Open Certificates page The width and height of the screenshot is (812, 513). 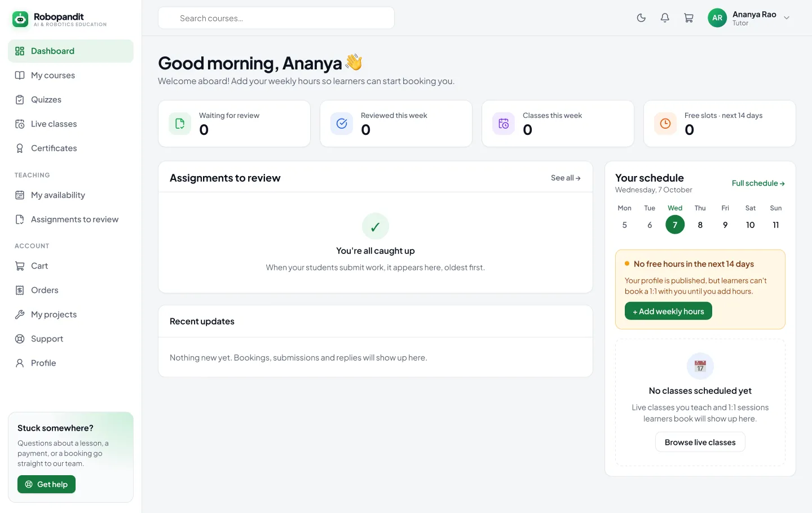click(71, 148)
